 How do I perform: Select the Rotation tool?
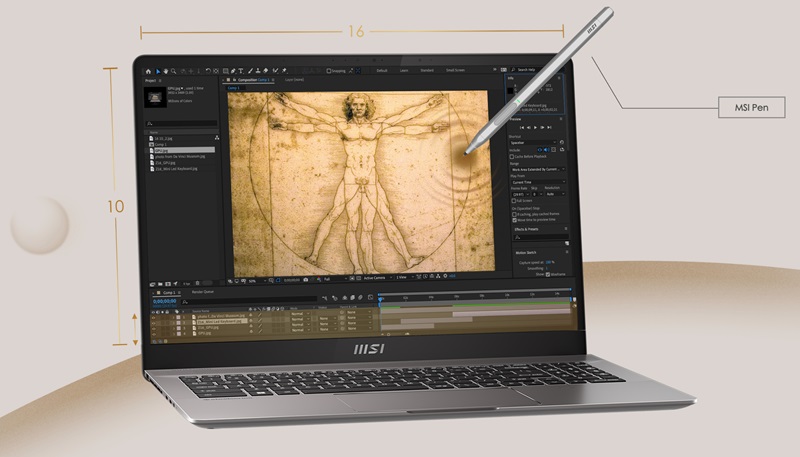click(208, 71)
